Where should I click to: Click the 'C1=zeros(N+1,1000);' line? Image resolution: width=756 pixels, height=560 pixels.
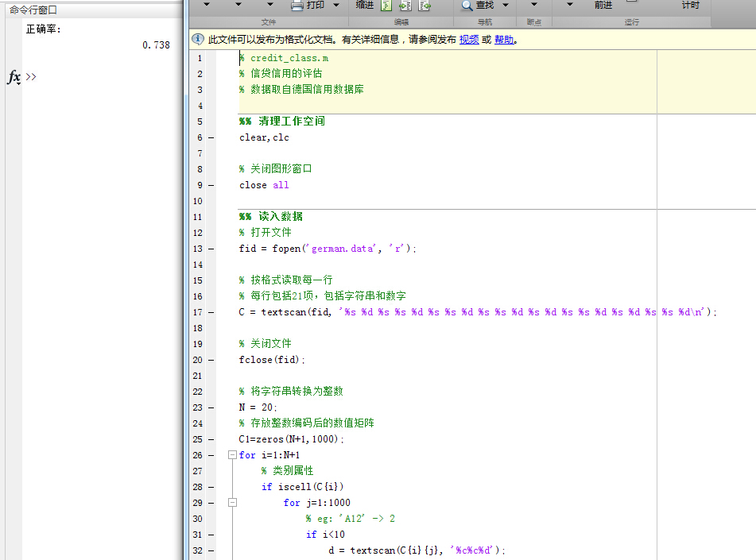point(292,439)
